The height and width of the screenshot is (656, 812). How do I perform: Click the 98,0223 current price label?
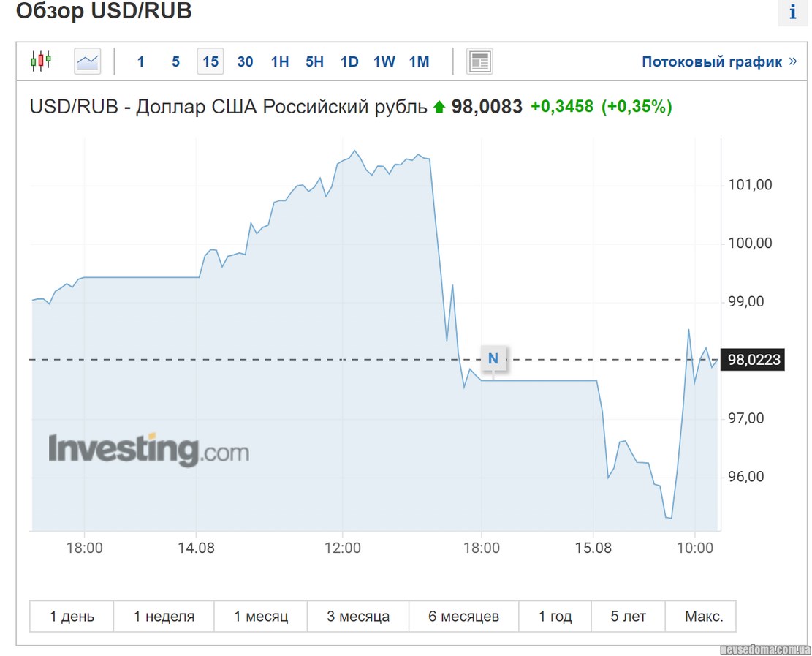(x=753, y=360)
